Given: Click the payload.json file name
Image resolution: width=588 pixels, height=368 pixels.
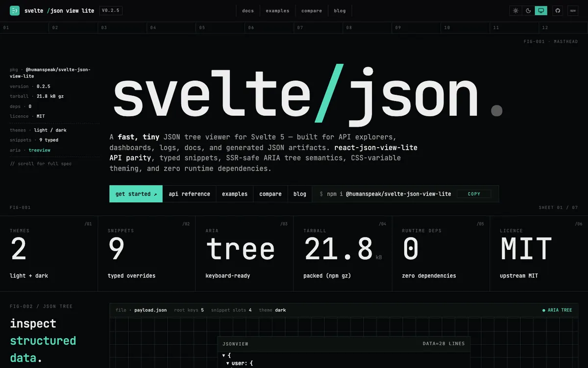Looking at the screenshot, I should (150, 310).
